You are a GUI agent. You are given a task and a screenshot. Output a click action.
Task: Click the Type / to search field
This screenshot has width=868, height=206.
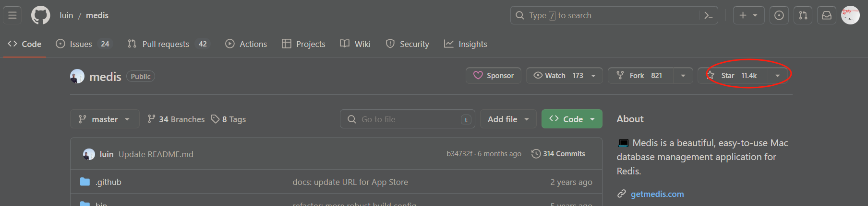[614, 15]
